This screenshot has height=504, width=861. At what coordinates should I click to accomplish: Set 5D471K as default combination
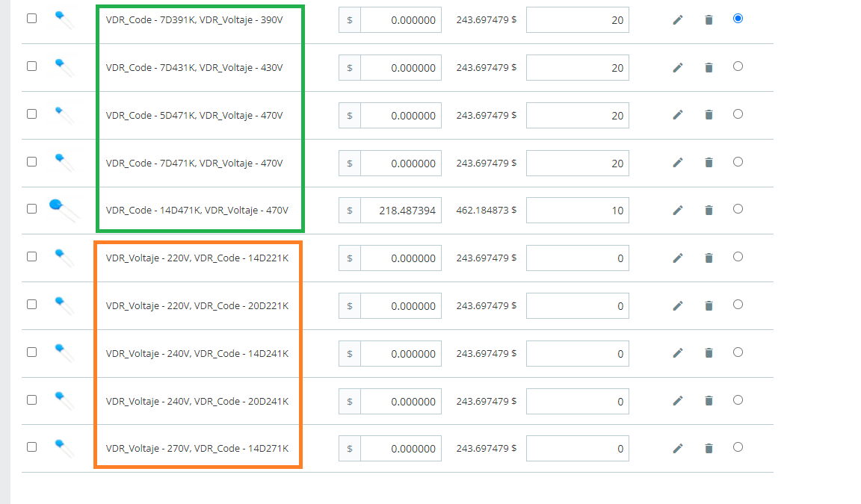pos(738,113)
